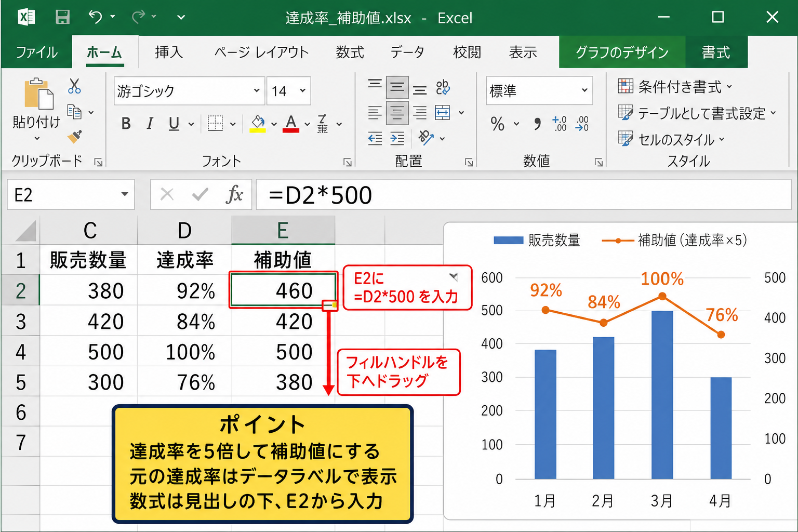
Task: Open the font color dropdown arrow
Action: [x=307, y=124]
